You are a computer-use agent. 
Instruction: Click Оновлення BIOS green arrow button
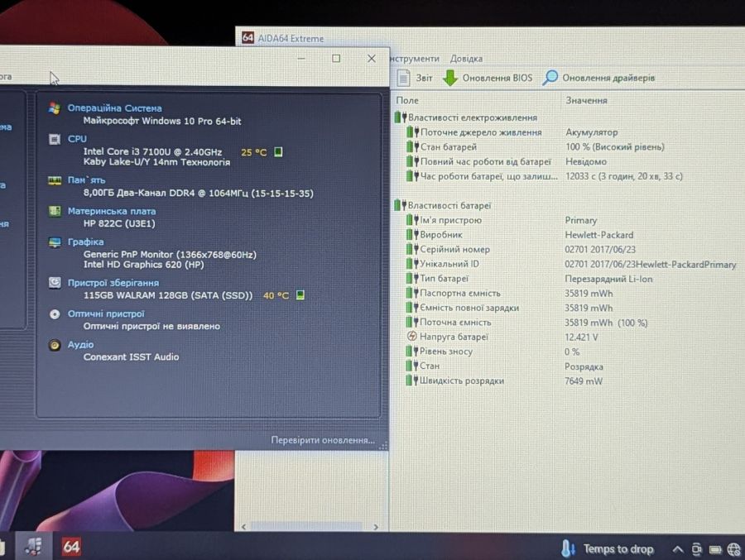click(x=488, y=78)
